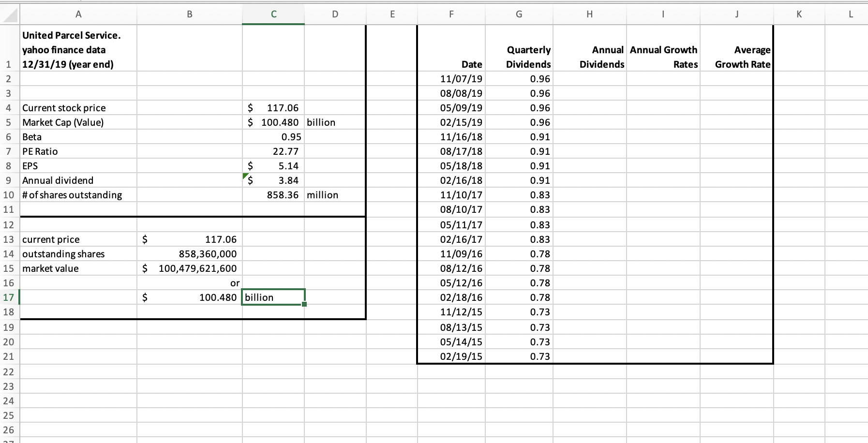
Task: Click the 'or' cell in row 16
Action: [190, 283]
